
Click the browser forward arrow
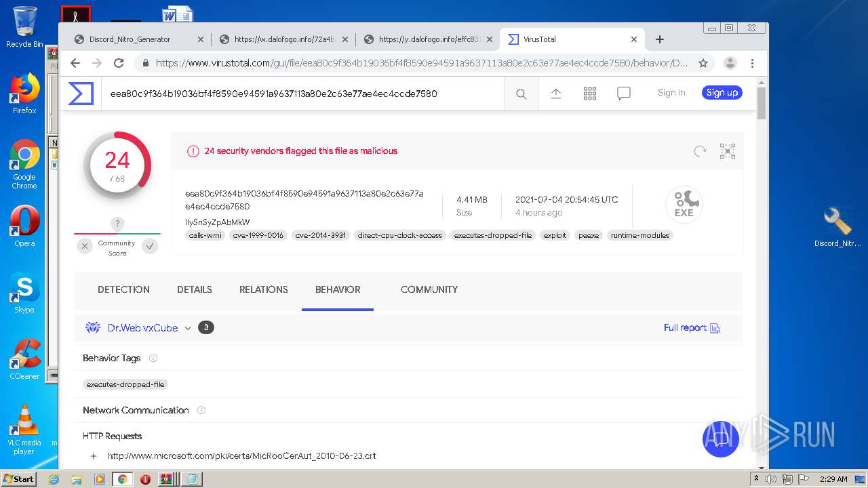pos(97,63)
